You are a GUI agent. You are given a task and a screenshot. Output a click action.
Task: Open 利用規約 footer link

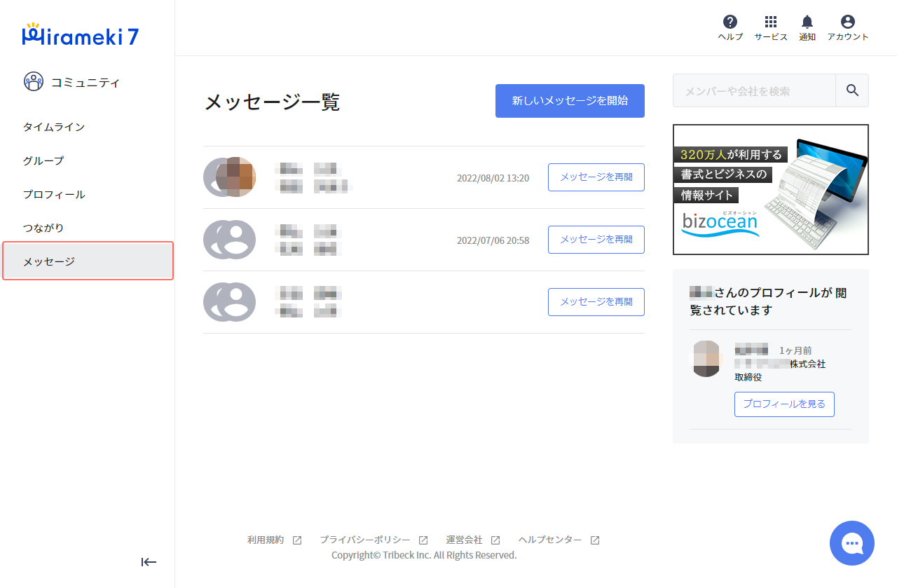[x=266, y=540]
